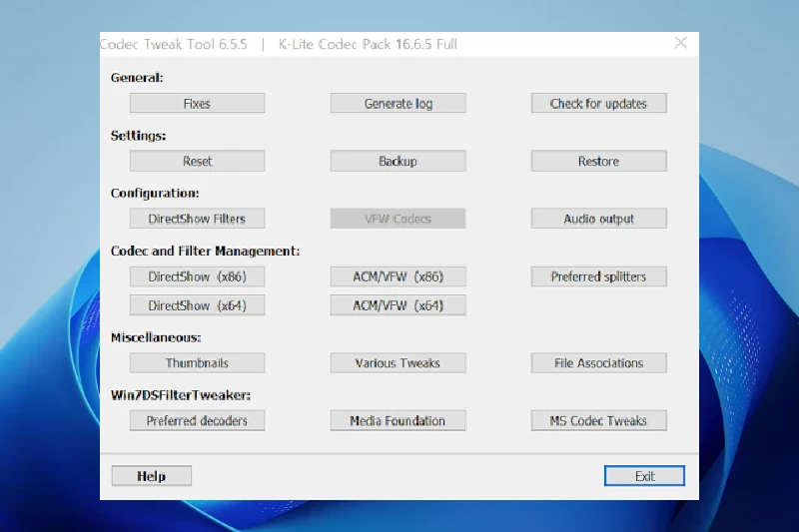Open Media Foundation settings
This screenshot has width=799, height=532.
pyautogui.click(x=398, y=420)
